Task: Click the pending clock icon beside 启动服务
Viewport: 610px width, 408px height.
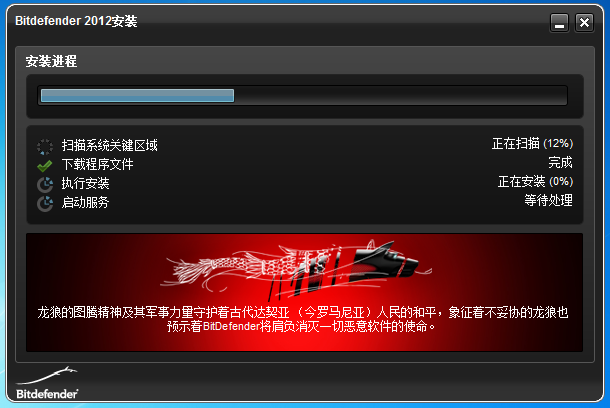Action: tap(45, 203)
